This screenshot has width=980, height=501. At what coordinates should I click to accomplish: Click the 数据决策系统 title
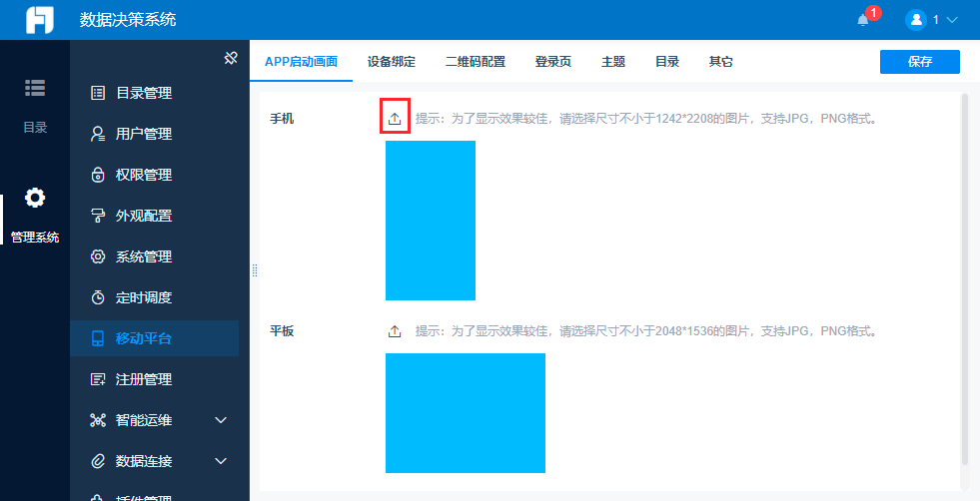point(128,19)
